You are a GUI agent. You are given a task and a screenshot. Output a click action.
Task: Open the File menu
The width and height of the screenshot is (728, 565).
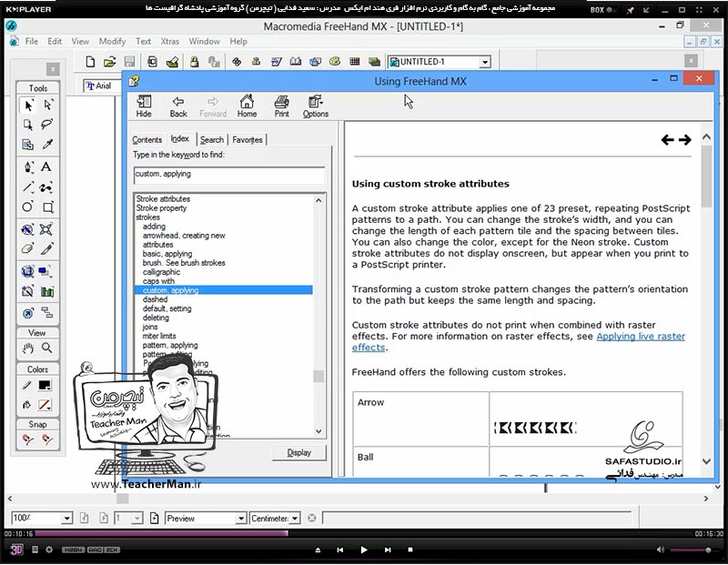(x=32, y=41)
